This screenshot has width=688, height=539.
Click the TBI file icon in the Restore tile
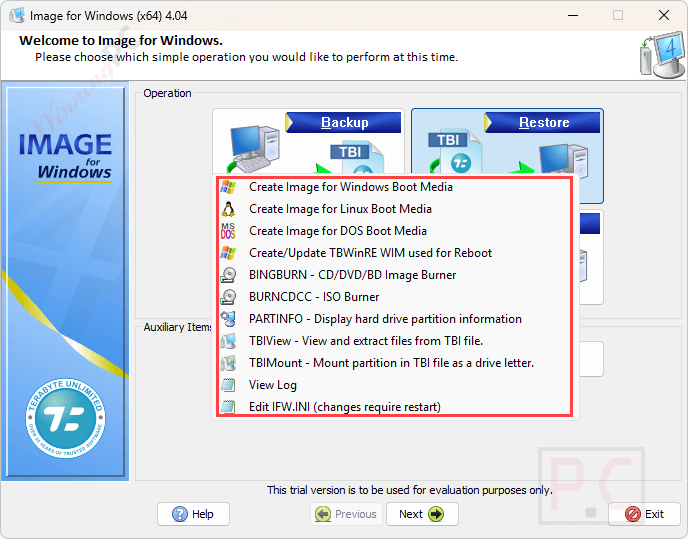(454, 151)
